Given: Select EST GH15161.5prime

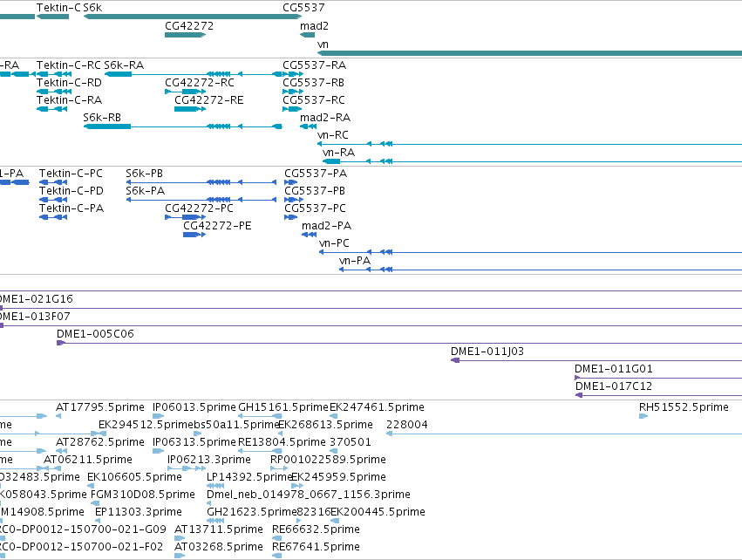Looking at the screenshot, I should pyautogui.click(x=259, y=416).
